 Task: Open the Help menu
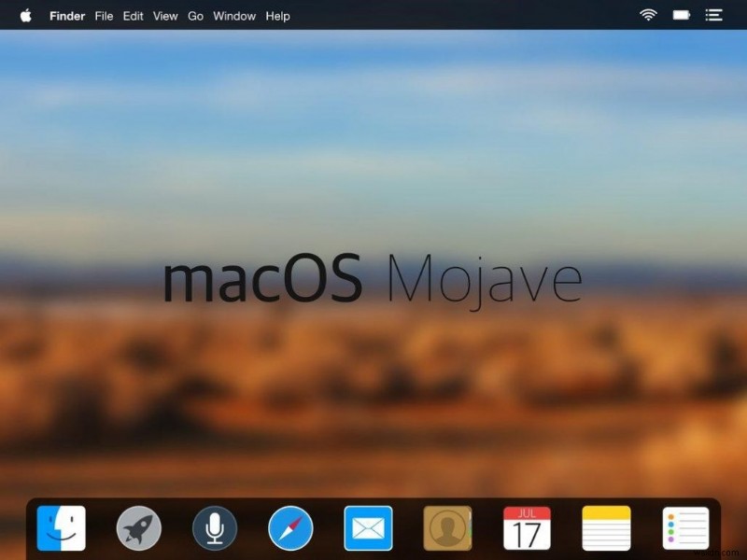point(276,16)
